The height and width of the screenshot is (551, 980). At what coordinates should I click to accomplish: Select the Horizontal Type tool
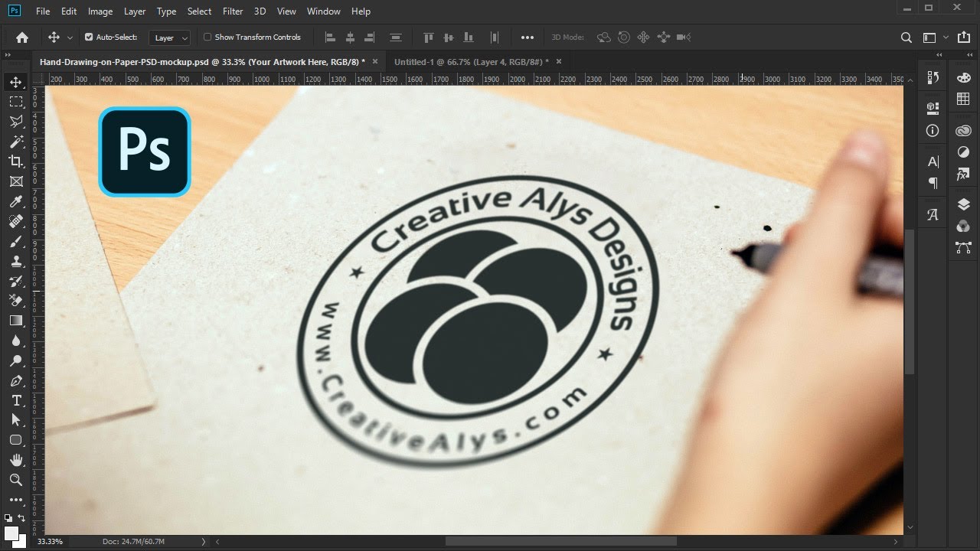pyautogui.click(x=15, y=400)
